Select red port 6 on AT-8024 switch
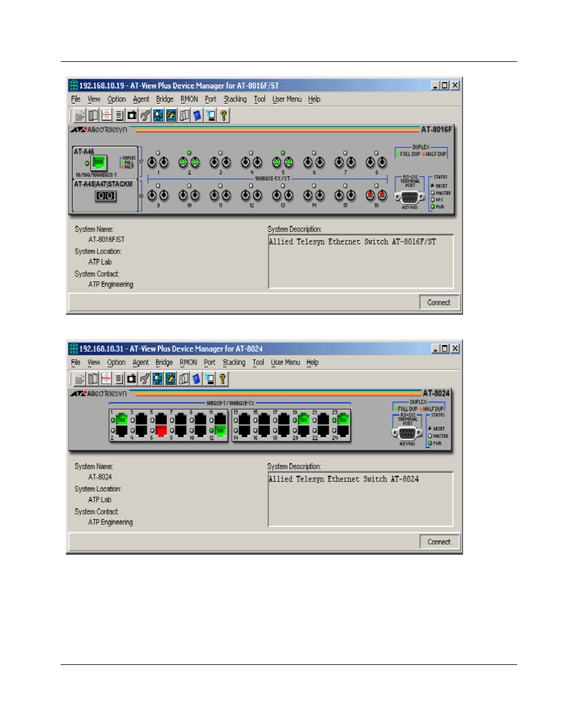Viewport: 562px width, 728px height. [161, 431]
